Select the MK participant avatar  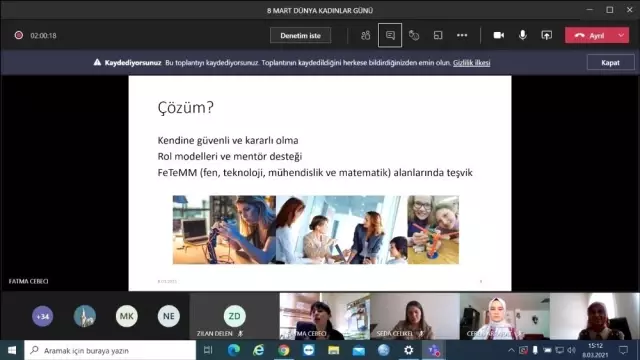[x=127, y=316]
